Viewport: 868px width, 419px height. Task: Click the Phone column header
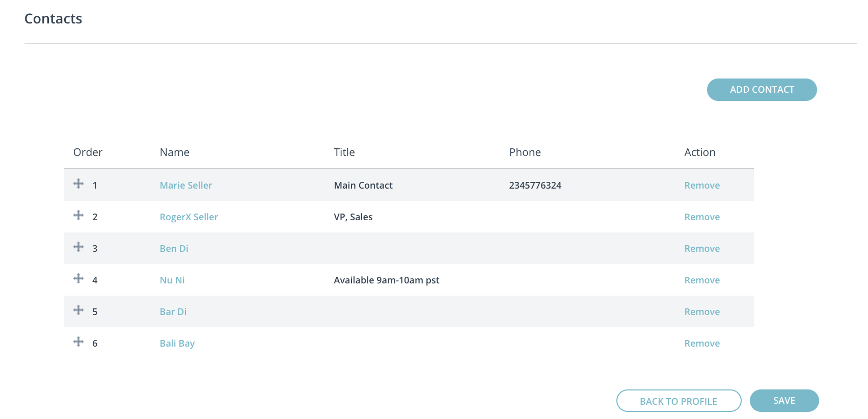click(x=525, y=152)
